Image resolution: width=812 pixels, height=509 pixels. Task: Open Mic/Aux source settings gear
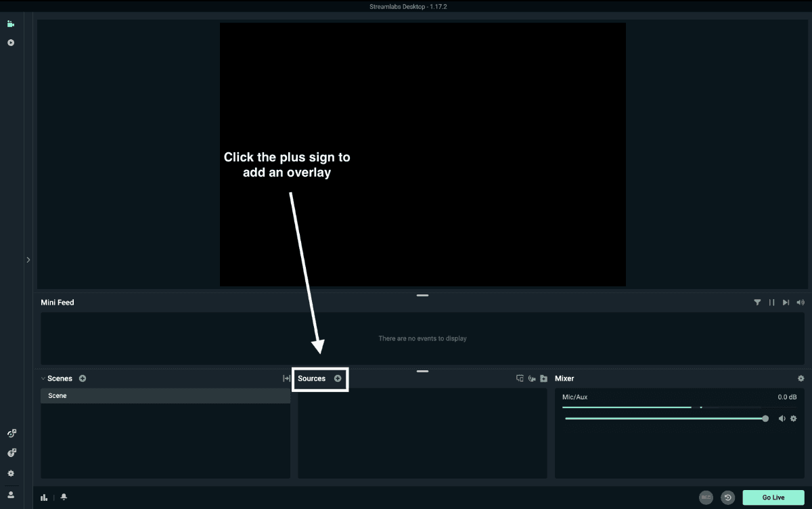click(794, 418)
